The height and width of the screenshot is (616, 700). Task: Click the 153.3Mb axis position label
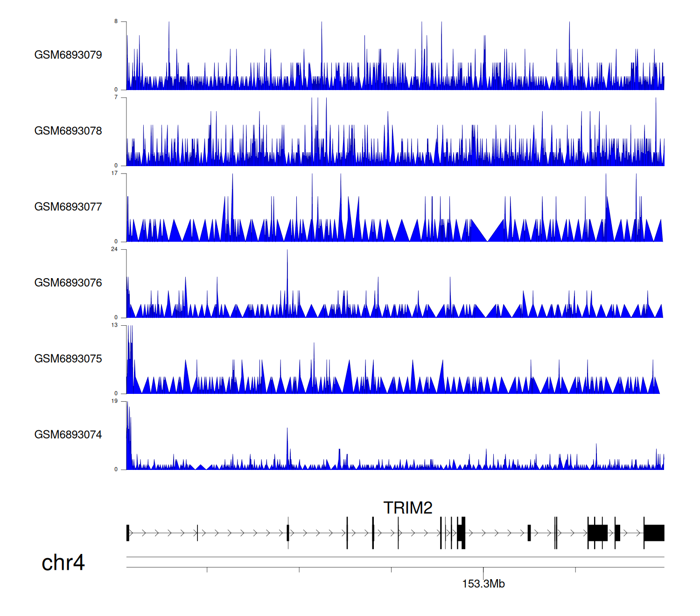[x=483, y=584]
